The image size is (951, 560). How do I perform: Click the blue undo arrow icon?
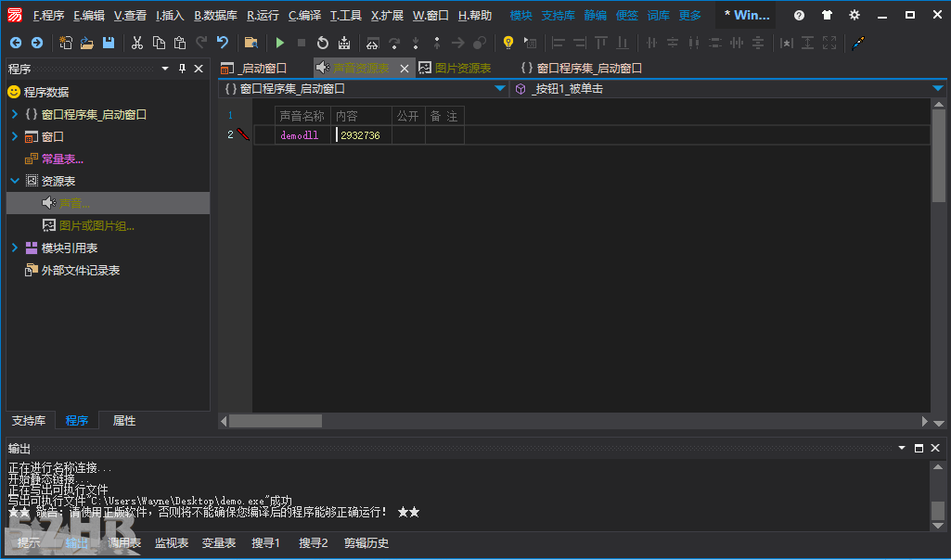(223, 43)
